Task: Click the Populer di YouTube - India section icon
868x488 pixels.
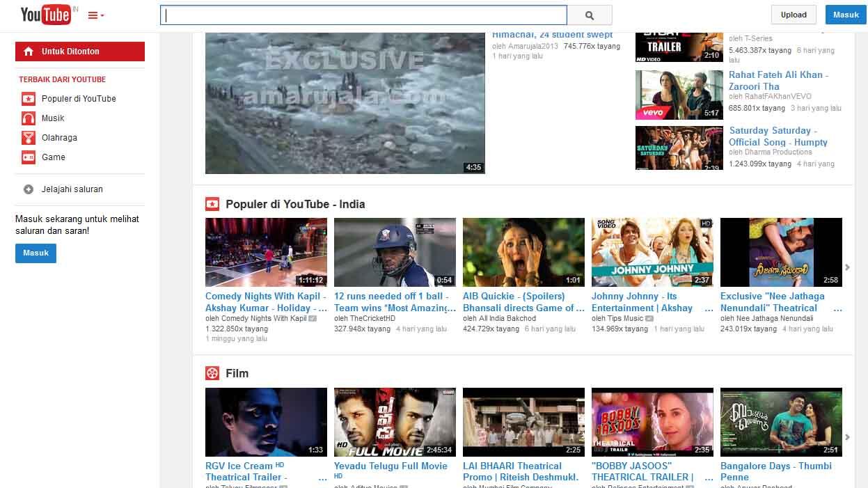Action: 212,204
